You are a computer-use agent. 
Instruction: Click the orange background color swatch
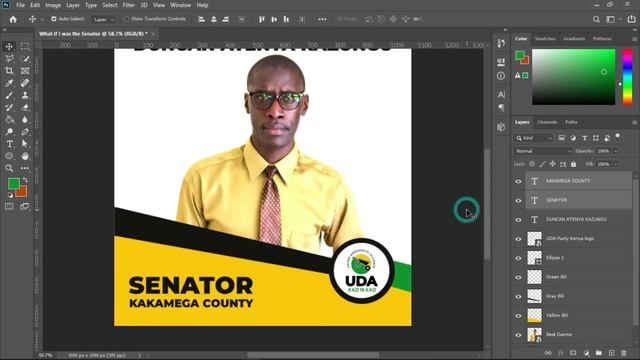point(23,192)
